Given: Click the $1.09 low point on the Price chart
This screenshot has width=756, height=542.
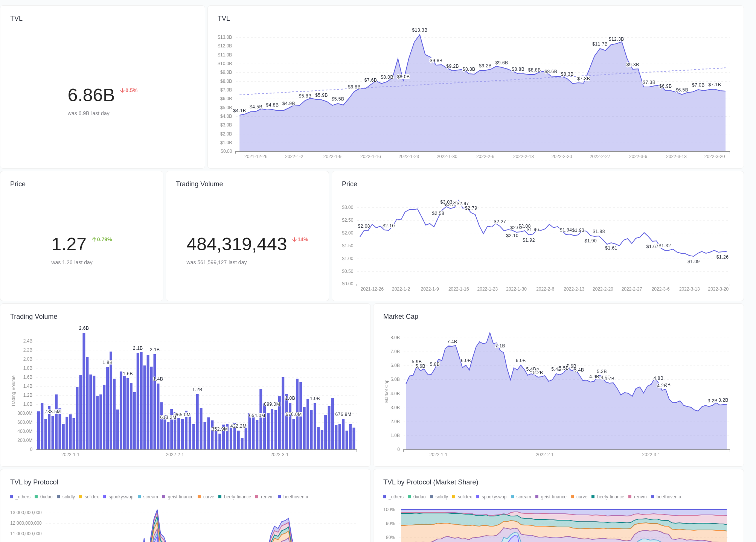Looking at the screenshot, I should [x=693, y=256].
